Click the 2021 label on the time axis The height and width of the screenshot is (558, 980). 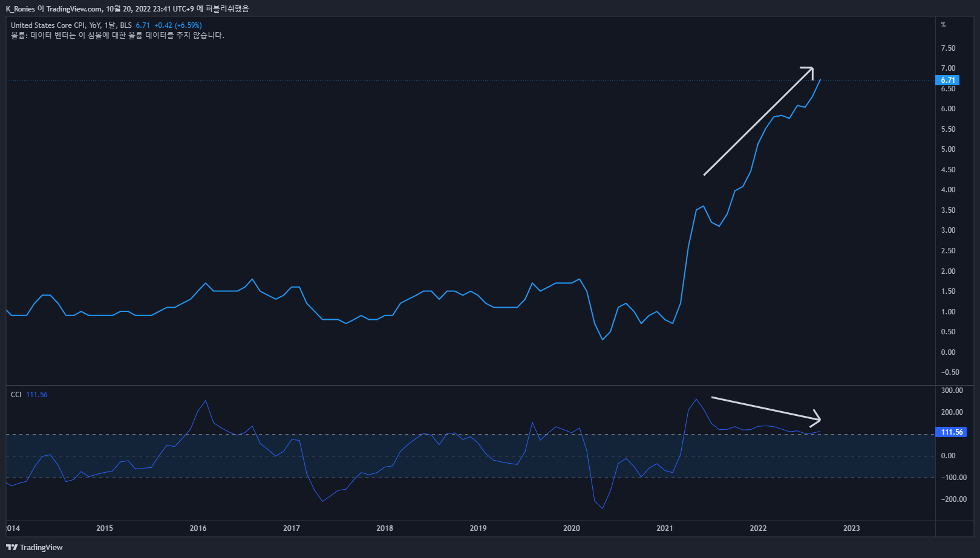665,528
